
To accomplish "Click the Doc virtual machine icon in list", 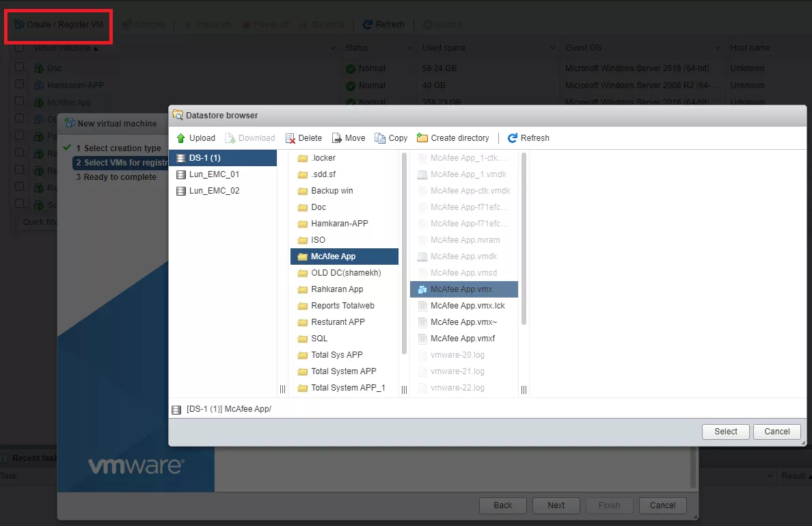I will [39, 68].
